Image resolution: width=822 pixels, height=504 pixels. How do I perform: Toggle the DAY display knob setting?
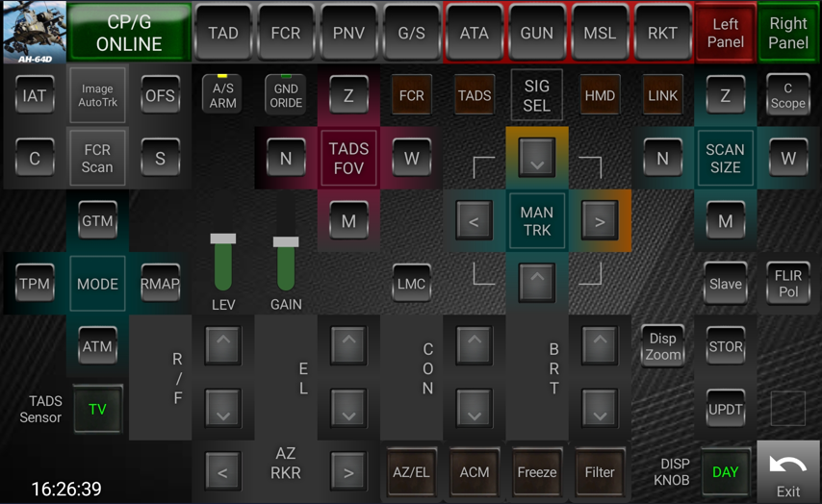tap(725, 472)
